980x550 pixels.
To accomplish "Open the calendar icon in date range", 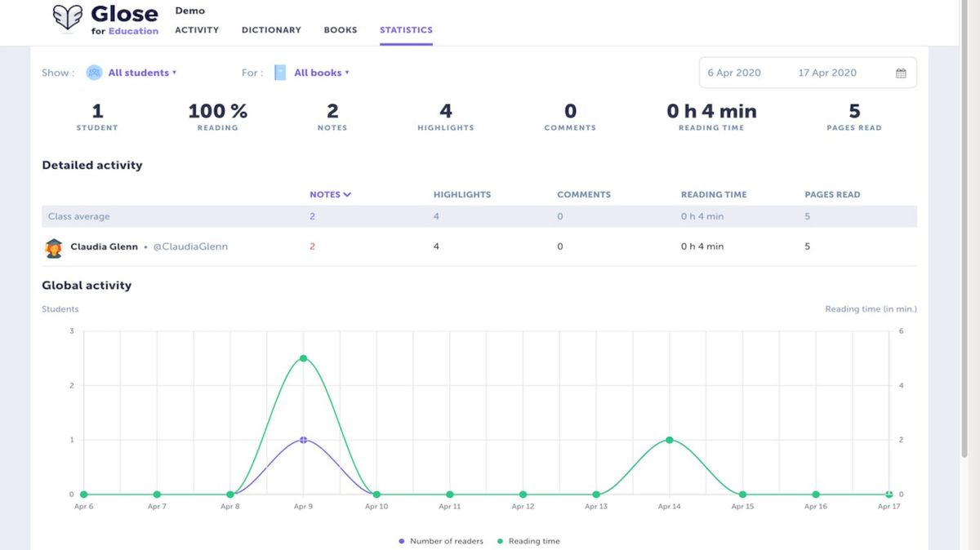I will pyautogui.click(x=901, y=73).
